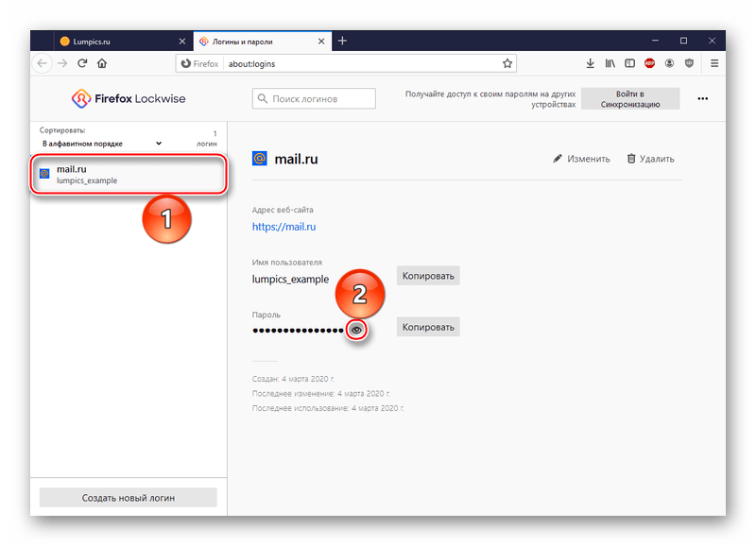Reveal the password with the eye icon
756x546 pixels.
[x=356, y=329]
